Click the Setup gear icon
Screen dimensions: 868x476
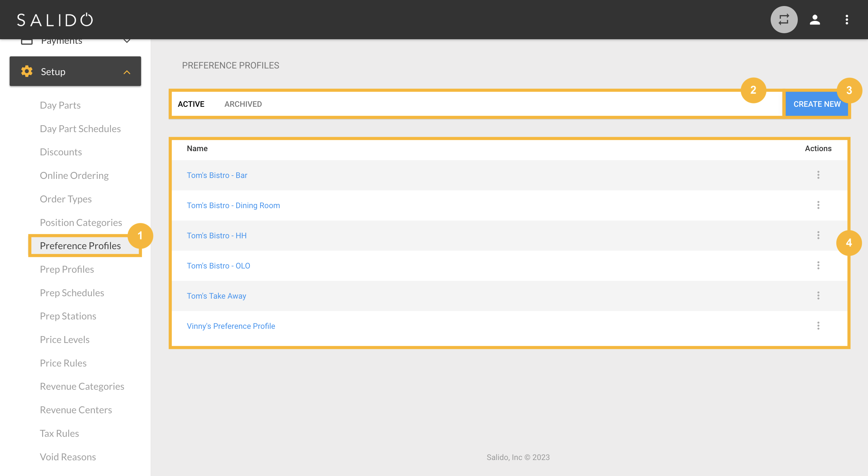(x=27, y=71)
